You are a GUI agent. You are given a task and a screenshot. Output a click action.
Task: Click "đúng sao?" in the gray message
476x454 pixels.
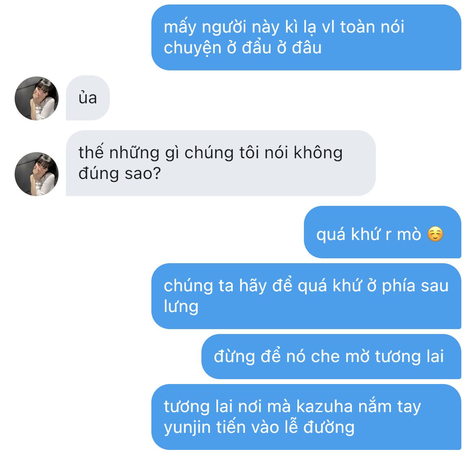[x=120, y=174]
